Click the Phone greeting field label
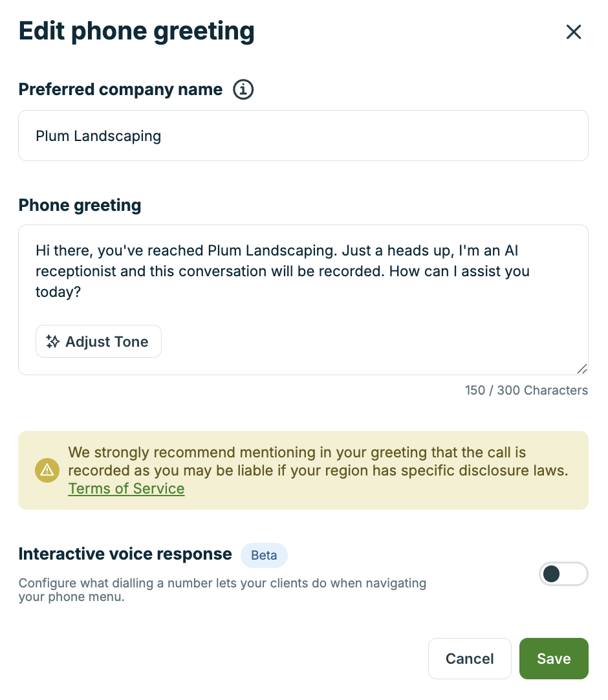 [80, 205]
